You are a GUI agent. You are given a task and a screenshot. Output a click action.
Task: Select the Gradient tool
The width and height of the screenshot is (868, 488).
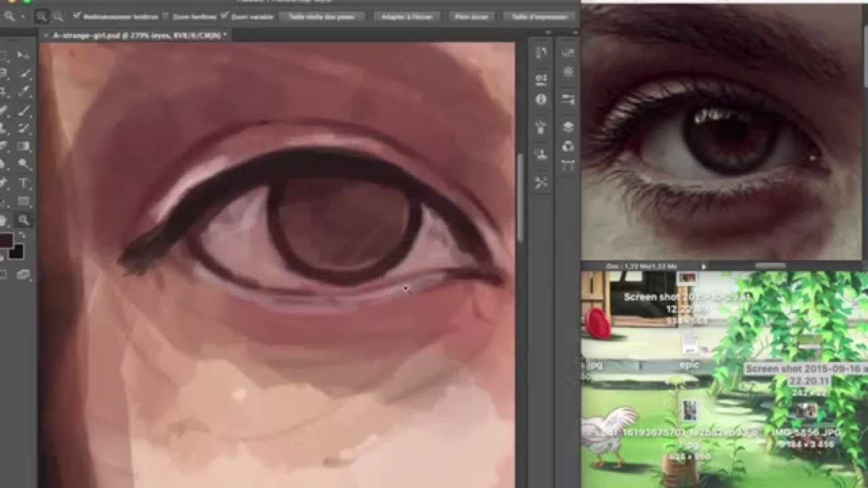24,146
